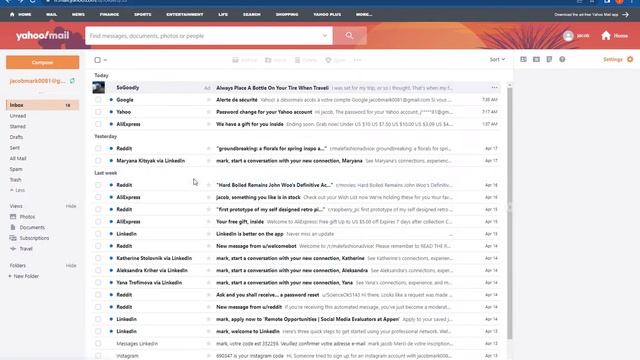Open the notepad icon in right toolbar
640x360 pixels.
tap(549, 59)
